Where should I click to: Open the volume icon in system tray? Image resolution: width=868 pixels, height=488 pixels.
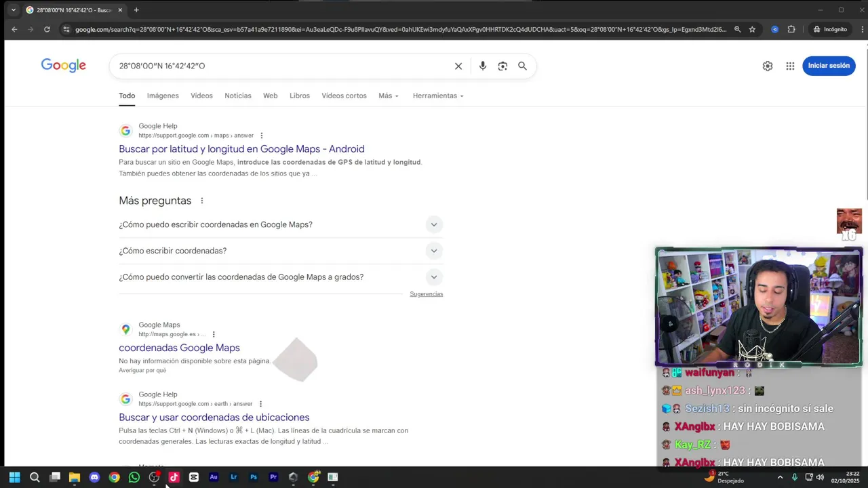point(820,477)
